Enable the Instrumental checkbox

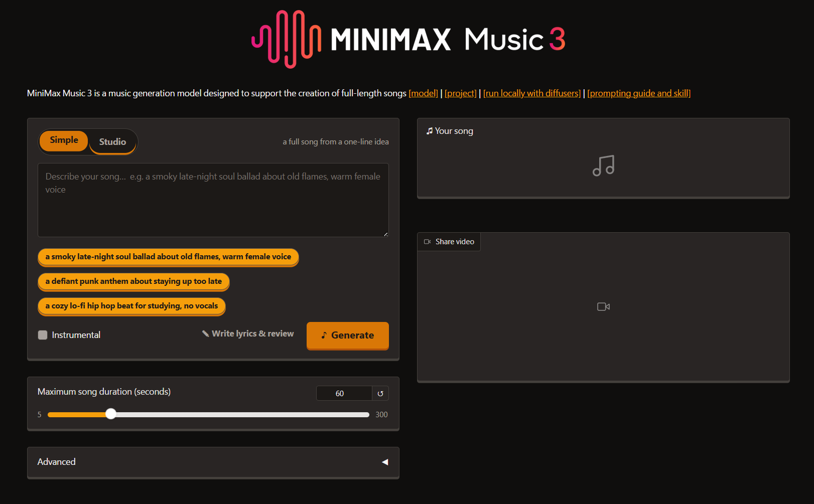[43, 335]
